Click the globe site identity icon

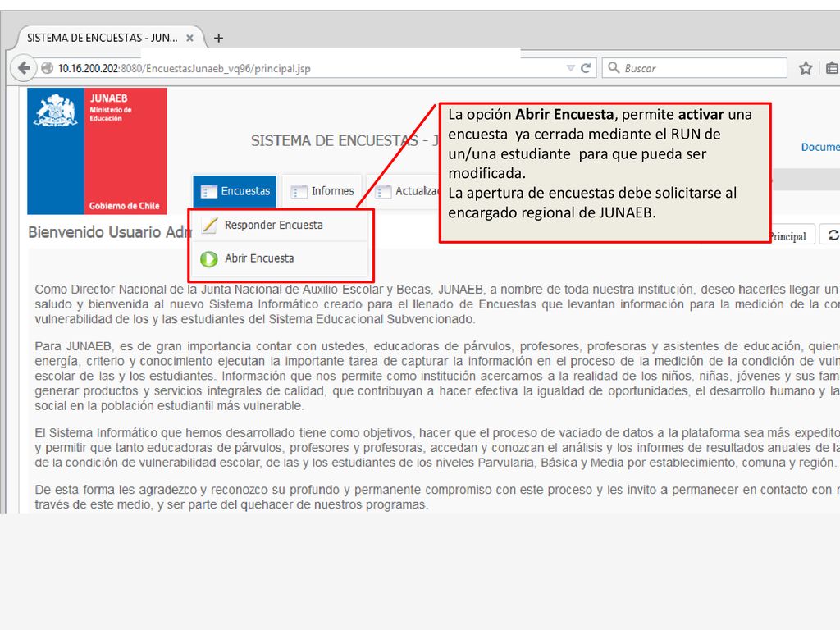pyautogui.click(x=47, y=68)
